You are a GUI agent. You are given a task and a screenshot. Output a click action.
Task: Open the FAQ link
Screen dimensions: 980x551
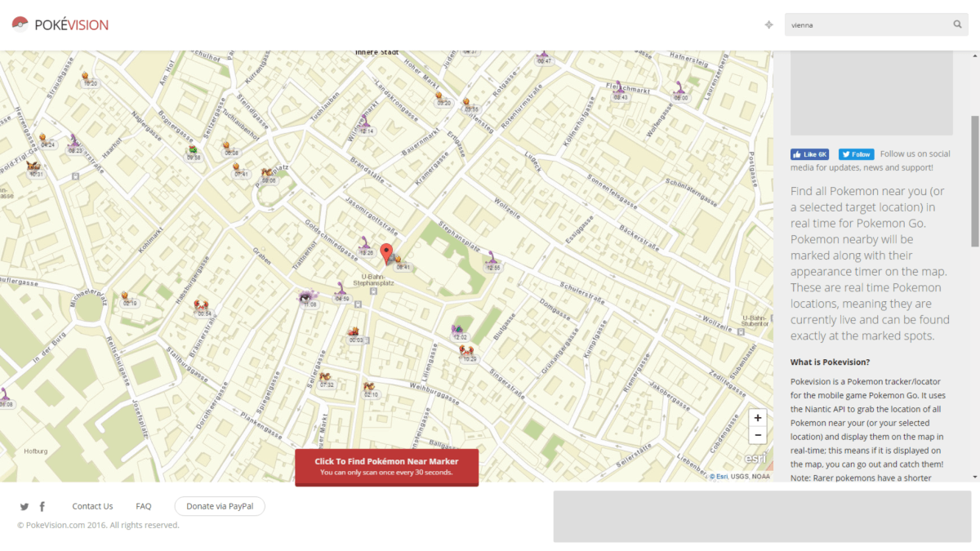tap(144, 506)
